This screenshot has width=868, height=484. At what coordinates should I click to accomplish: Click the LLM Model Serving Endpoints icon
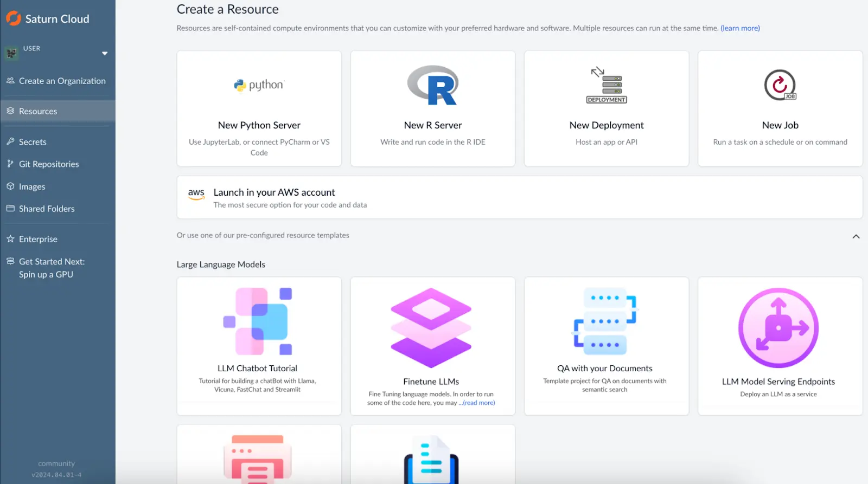click(778, 328)
